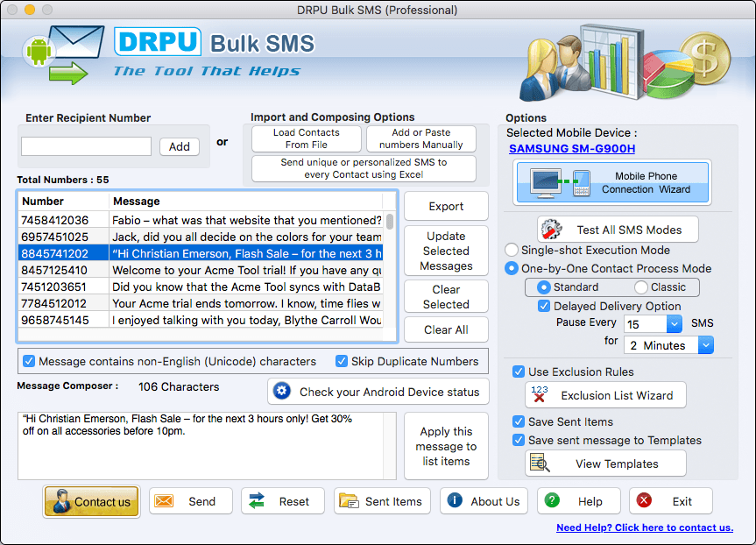Click the 123 red-X exclusion list icon
This screenshot has height=545, width=756.
(540, 394)
